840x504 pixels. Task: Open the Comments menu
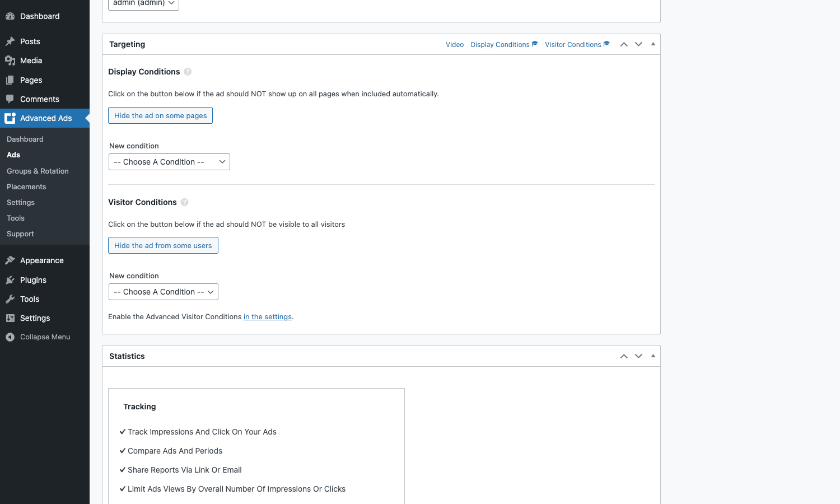pyautogui.click(x=40, y=99)
